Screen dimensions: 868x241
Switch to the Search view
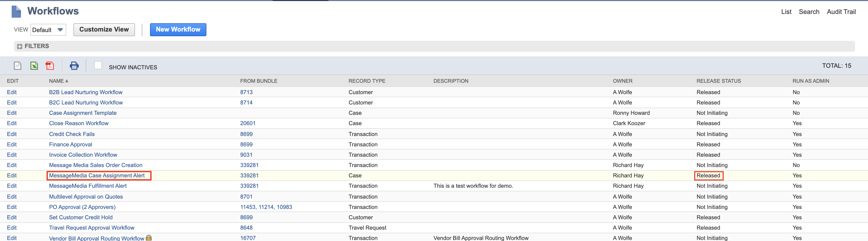click(x=809, y=11)
